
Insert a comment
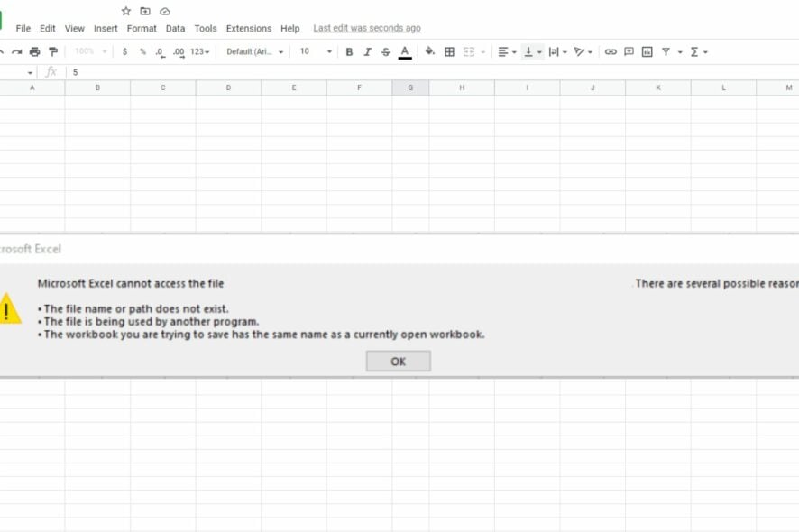tap(629, 51)
